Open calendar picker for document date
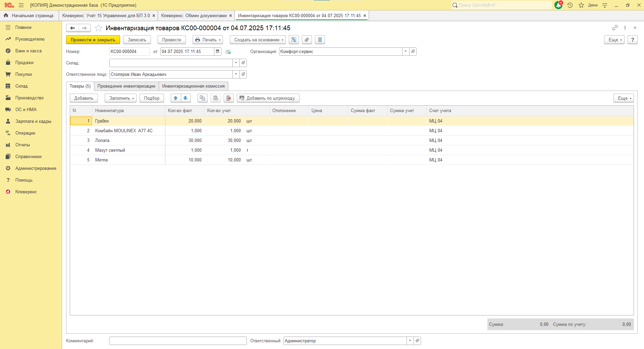This screenshot has height=349, width=644. click(218, 51)
